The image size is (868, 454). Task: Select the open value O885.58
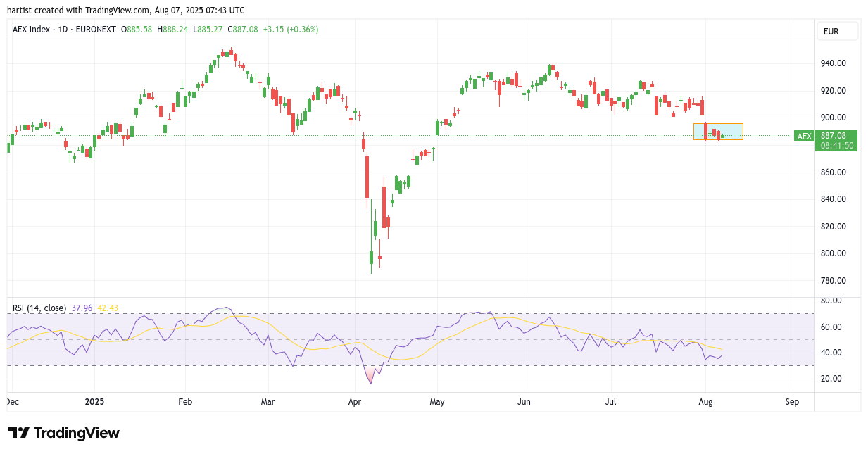137,30
